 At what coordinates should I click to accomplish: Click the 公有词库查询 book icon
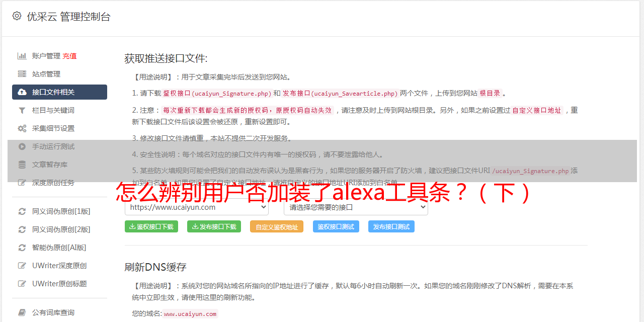pyautogui.click(x=22, y=313)
